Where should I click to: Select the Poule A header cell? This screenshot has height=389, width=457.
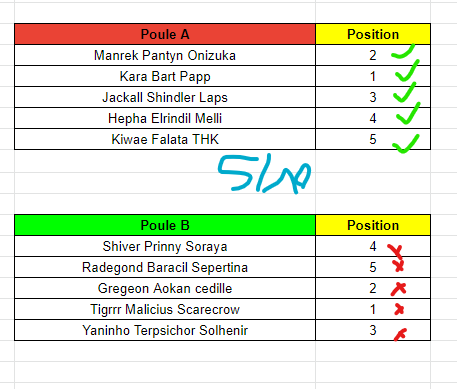coord(165,34)
